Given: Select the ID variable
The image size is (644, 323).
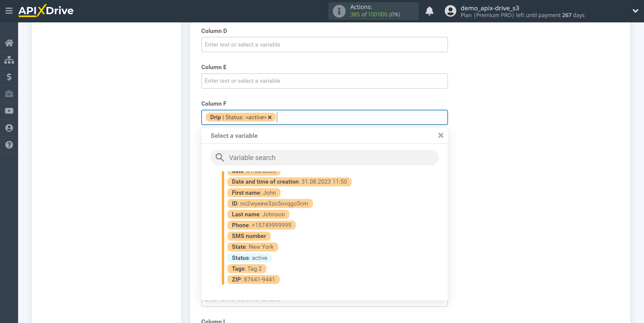Looking at the screenshot, I should click(x=270, y=204).
